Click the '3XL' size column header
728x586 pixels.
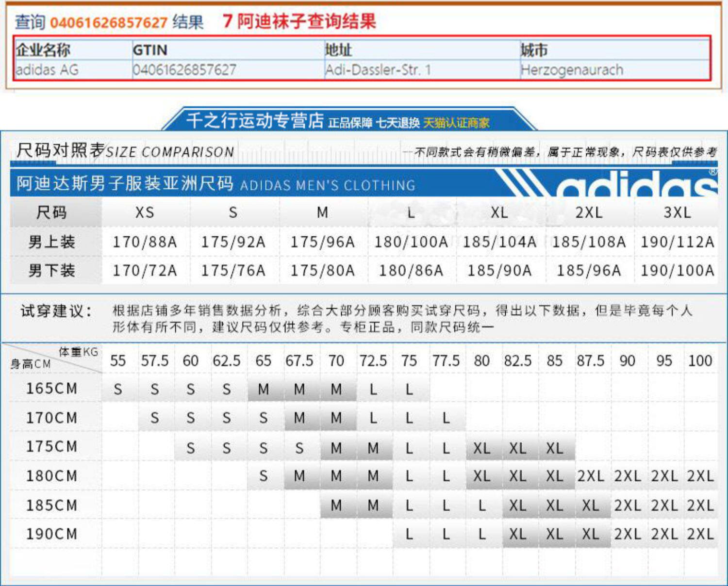coord(677,212)
